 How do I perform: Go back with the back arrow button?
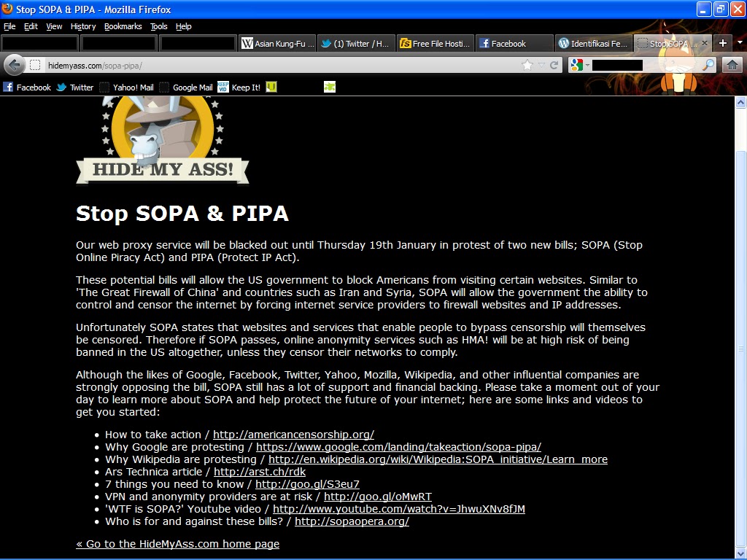[15, 65]
